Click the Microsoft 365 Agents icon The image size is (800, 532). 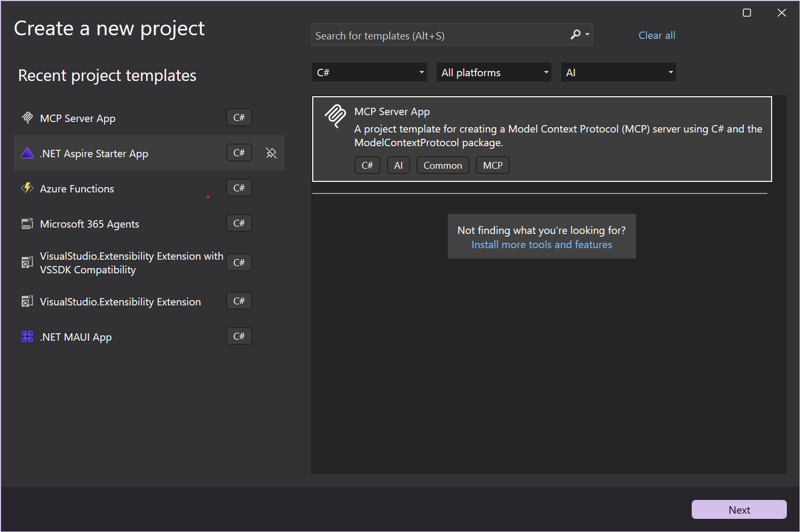click(x=27, y=223)
